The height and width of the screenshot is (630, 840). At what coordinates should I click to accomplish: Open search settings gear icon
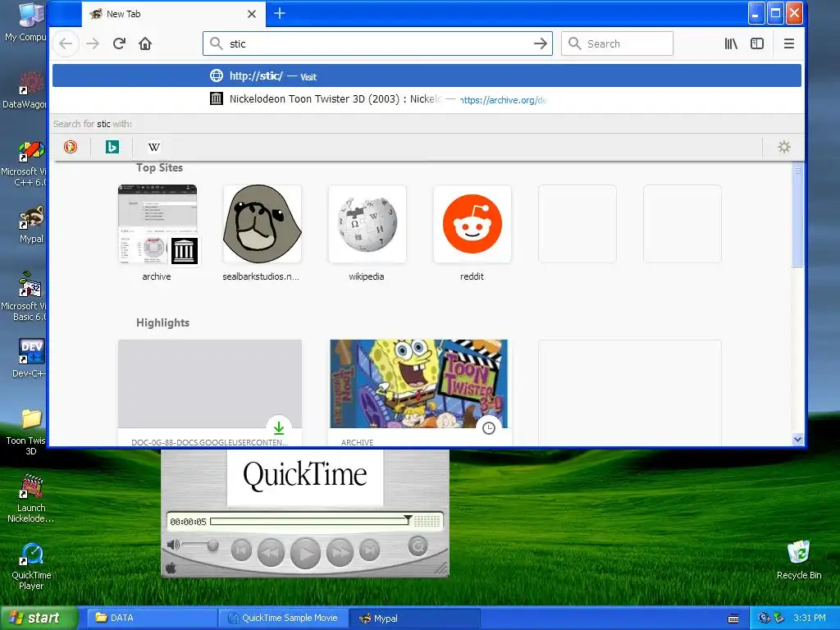pyautogui.click(x=783, y=147)
